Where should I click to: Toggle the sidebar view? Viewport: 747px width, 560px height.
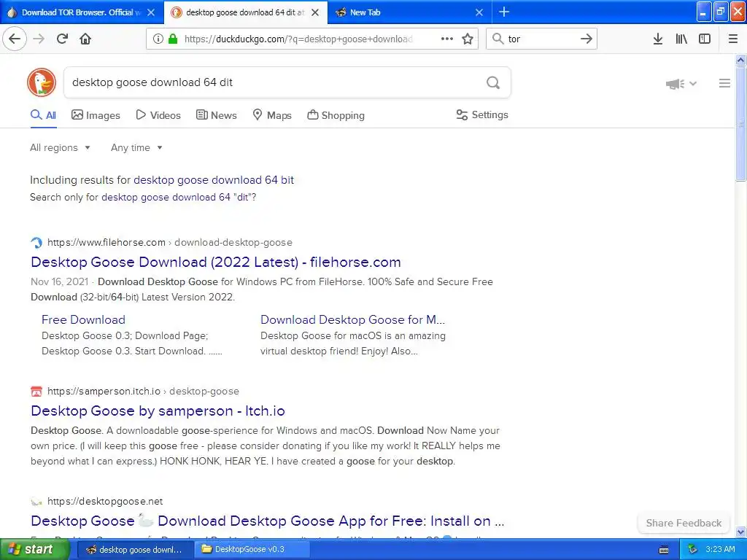[705, 39]
